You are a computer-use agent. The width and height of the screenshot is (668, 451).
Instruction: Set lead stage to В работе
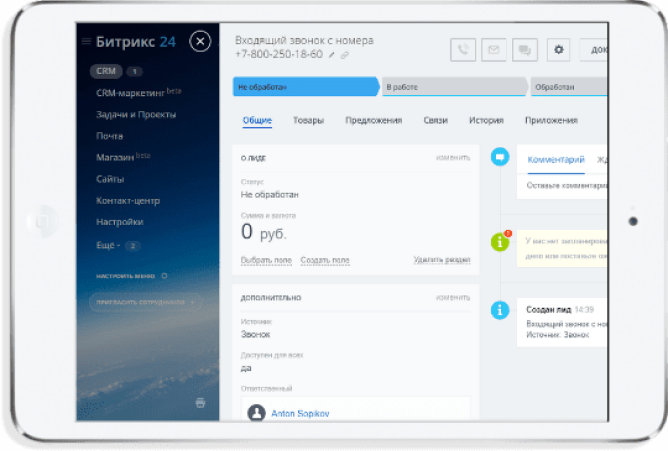pos(455,87)
